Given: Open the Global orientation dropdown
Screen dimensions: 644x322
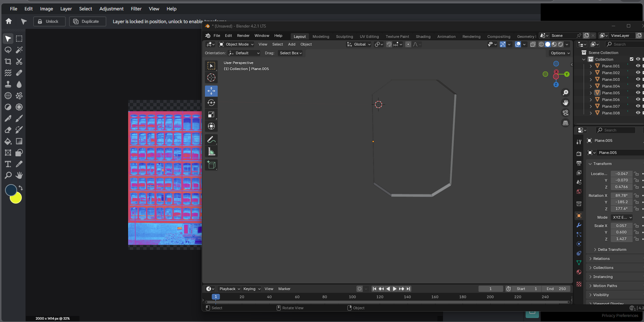Looking at the screenshot, I should tap(359, 44).
